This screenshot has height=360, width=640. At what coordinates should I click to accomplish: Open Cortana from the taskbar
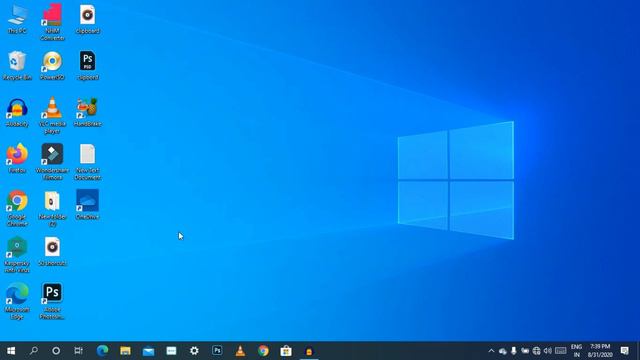point(56,351)
